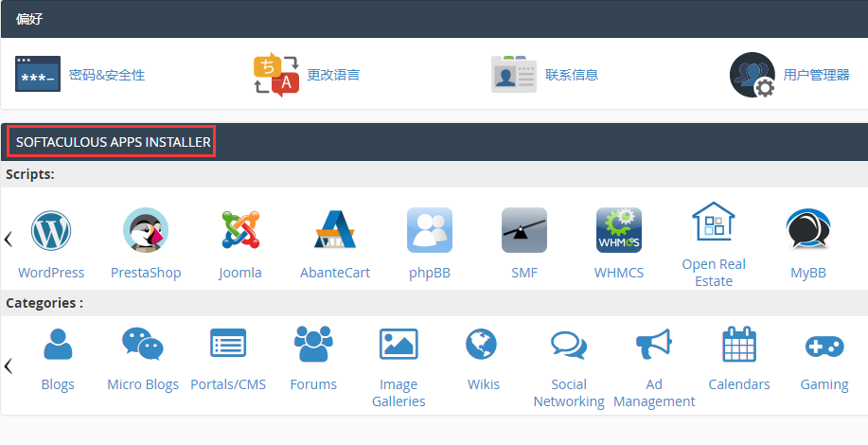Launch the WordPress installer icon
This screenshot has width=868, height=445.
pyautogui.click(x=51, y=230)
